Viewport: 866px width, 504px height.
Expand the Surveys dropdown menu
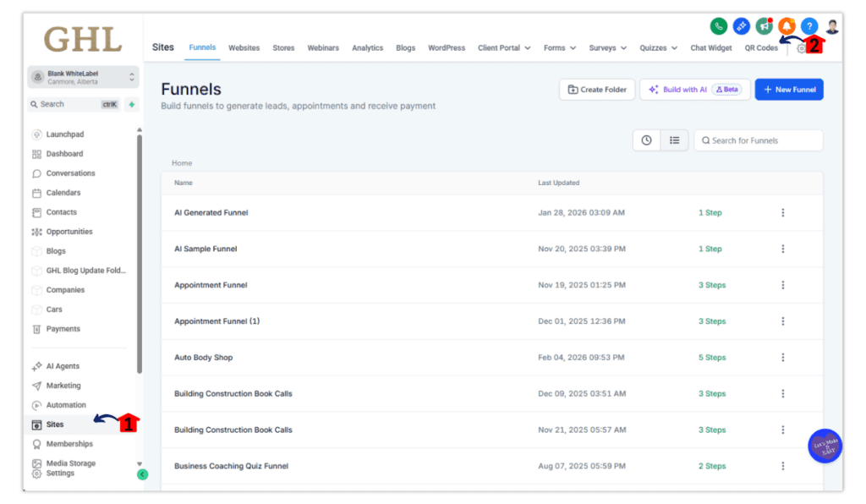click(x=607, y=48)
